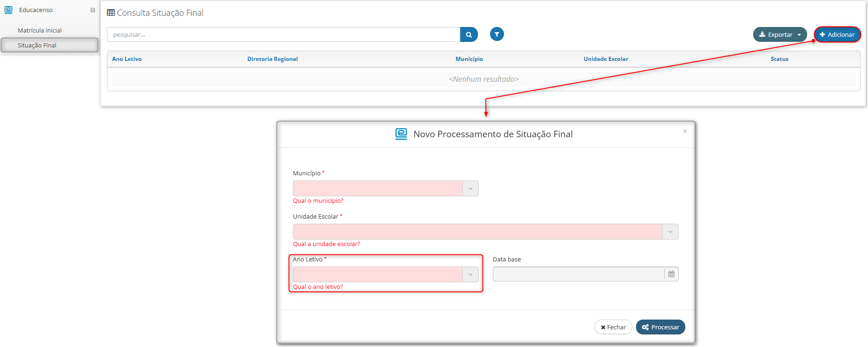Sort by Município column header
Image resolution: width=868 pixels, height=347 pixels.
tap(469, 59)
